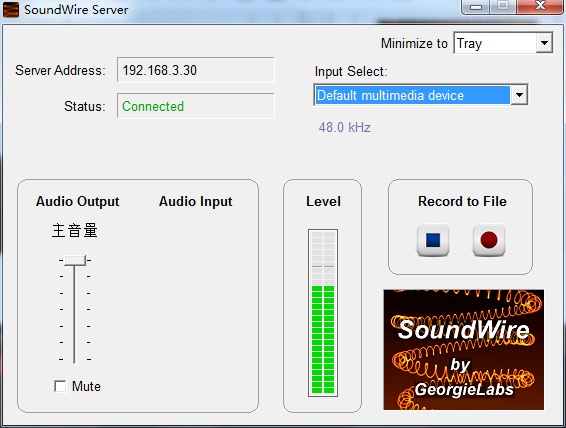Click the stop recording button
Image resolution: width=566 pixels, height=428 pixels.
433,240
